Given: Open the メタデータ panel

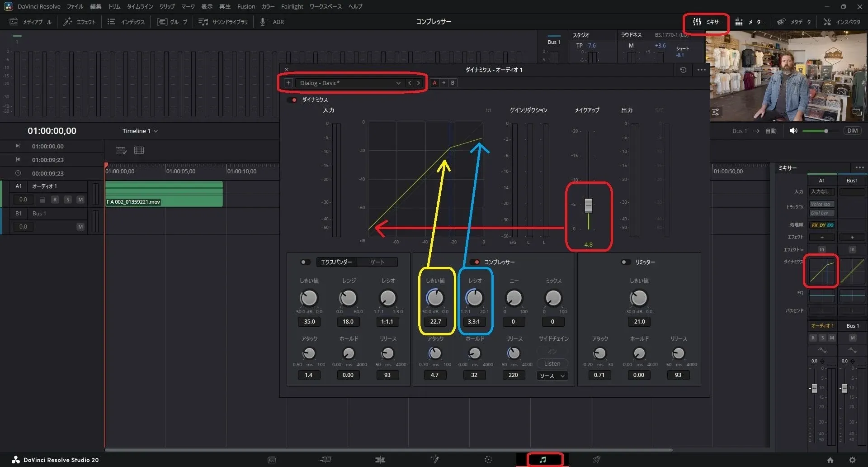Looking at the screenshot, I should pyautogui.click(x=794, y=22).
